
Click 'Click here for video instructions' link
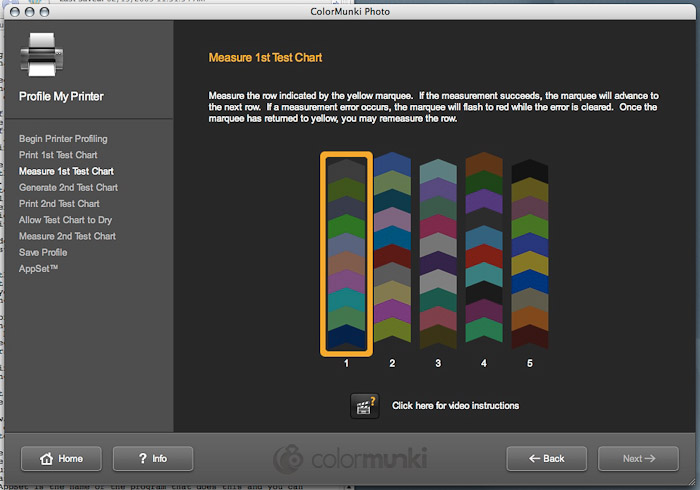pyautogui.click(x=455, y=406)
